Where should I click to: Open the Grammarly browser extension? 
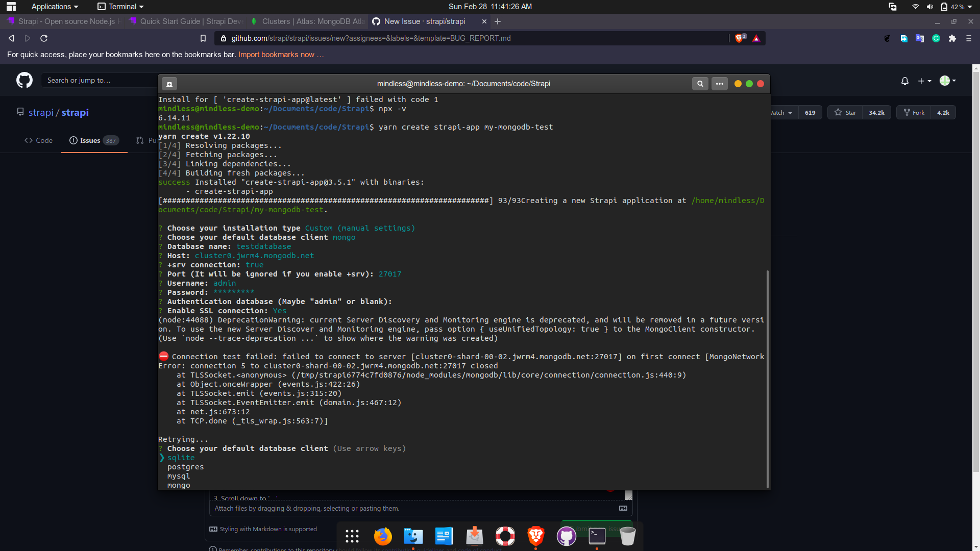point(937,38)
